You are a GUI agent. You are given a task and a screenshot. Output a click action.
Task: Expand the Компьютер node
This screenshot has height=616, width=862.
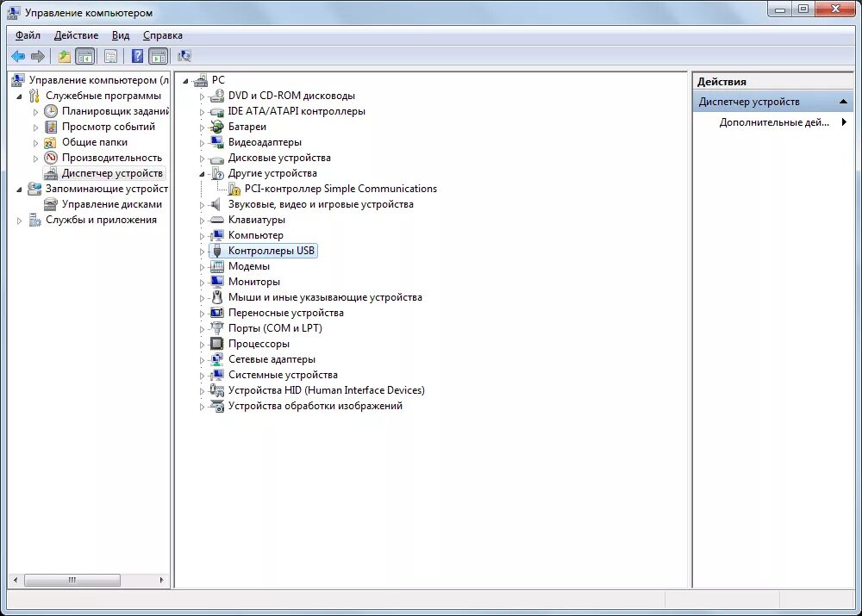coord(202,236)
